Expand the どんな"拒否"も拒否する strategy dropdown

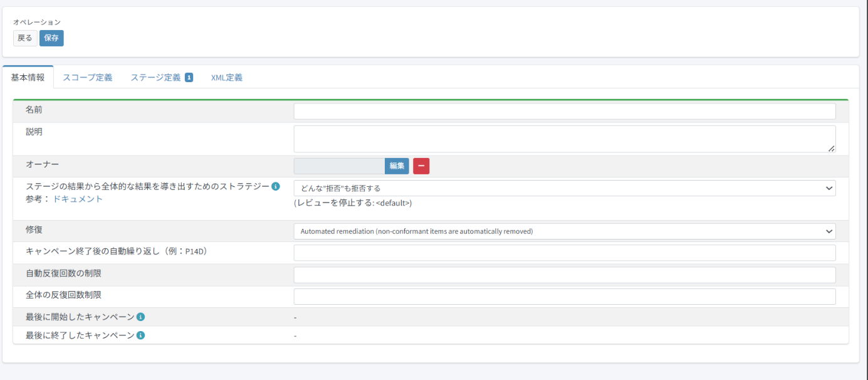[x=565, y=188]
